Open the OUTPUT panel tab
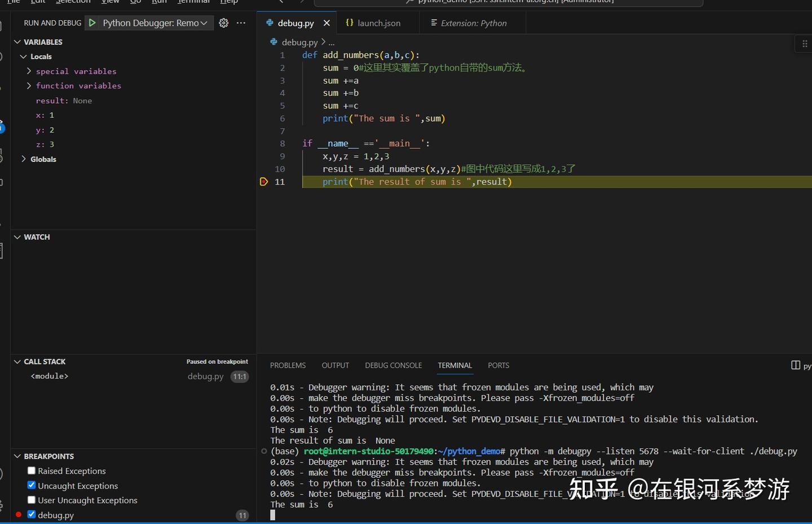The image size is (812, 524). (336, 366)
